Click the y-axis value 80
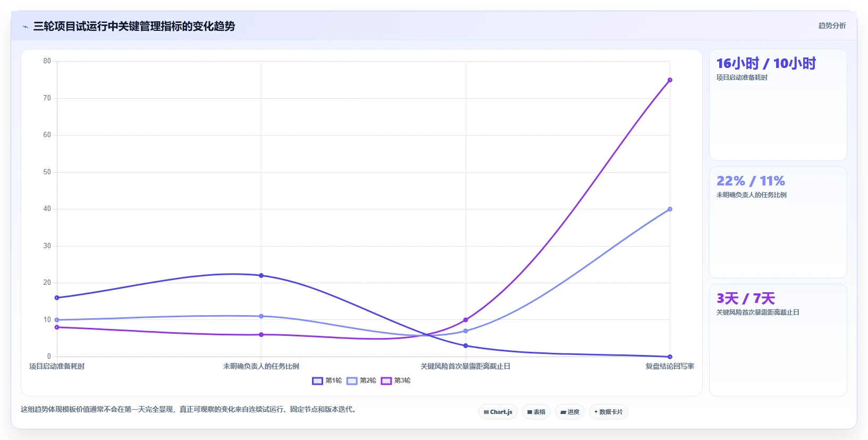Viewport: 868px width, 440px height. point(47,61)
